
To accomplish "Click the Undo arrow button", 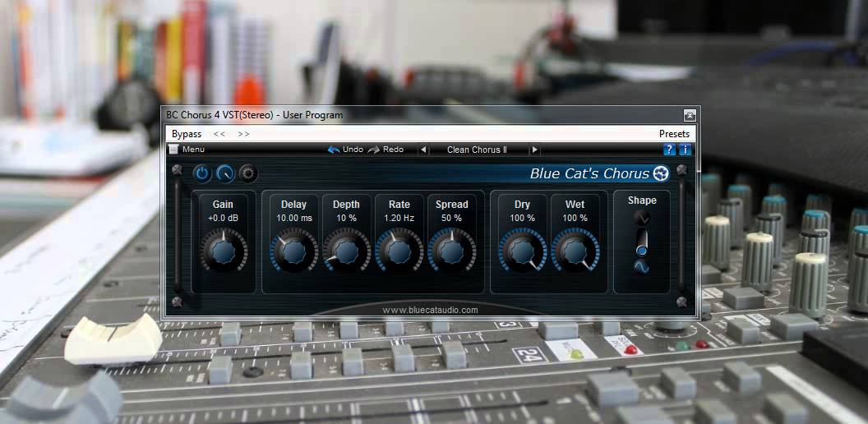I will tap(345, 150).
